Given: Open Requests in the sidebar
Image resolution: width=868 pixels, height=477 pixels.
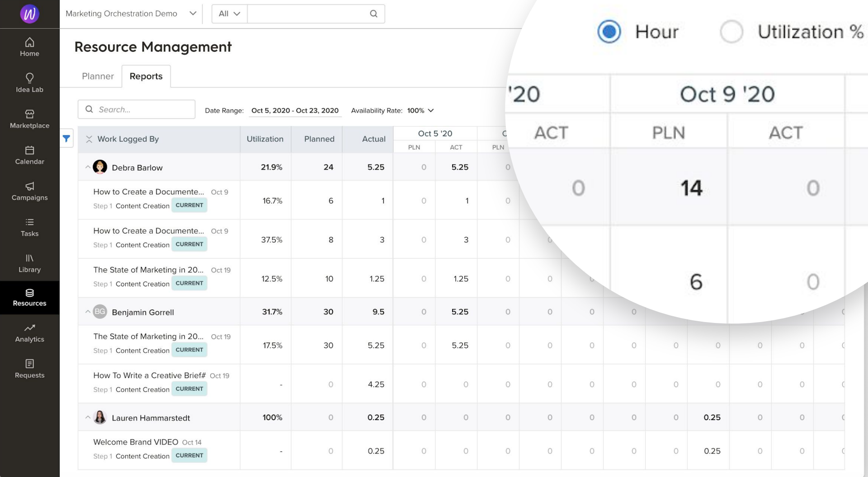Looking at the screenshot, I should tap(29, 369).
